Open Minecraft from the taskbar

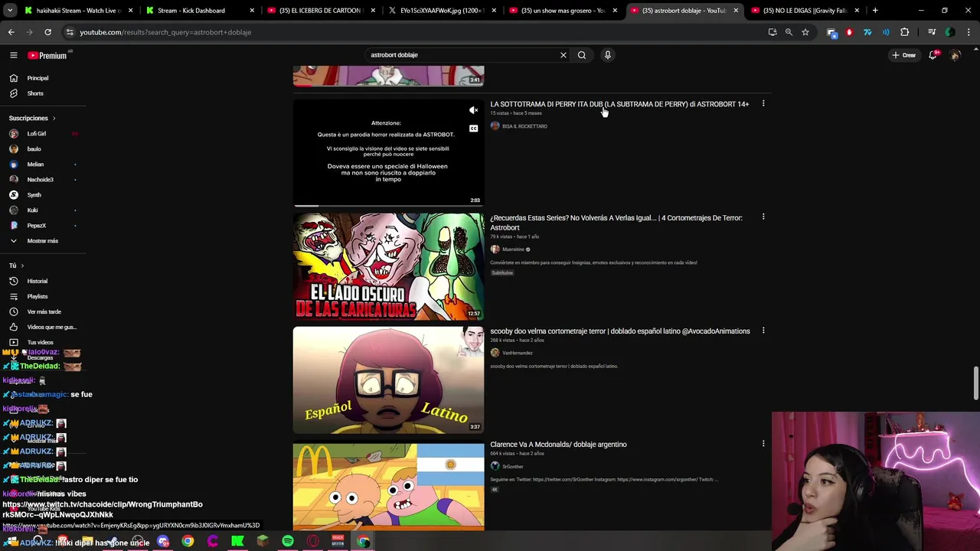[263, 541]
